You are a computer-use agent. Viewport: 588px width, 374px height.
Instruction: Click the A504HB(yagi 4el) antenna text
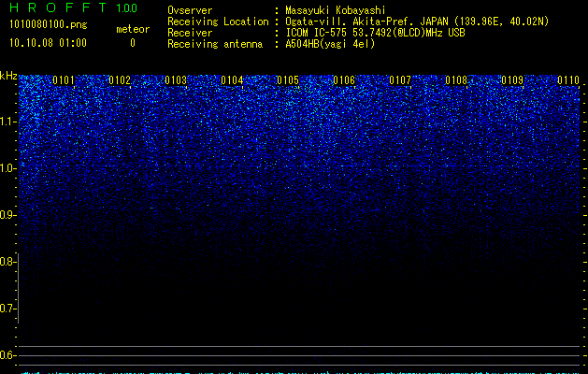point(330,44)
